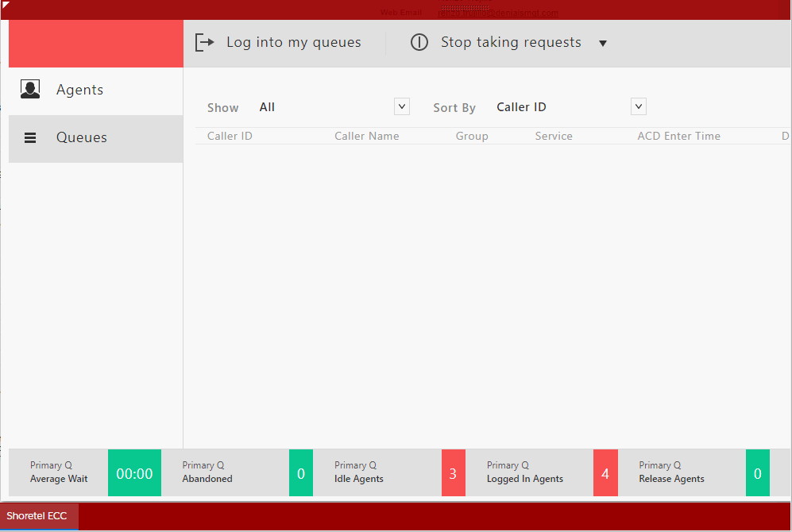This screenshot has width=792, height=532.
Task: Click the Sort By value Caller ID
Action: (x=521, y=107)
